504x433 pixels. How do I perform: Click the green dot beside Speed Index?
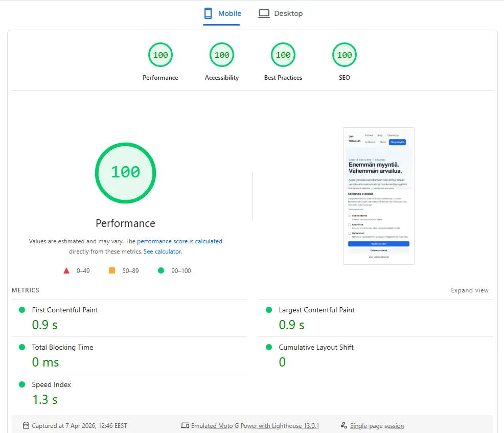(x=21, y=384)
